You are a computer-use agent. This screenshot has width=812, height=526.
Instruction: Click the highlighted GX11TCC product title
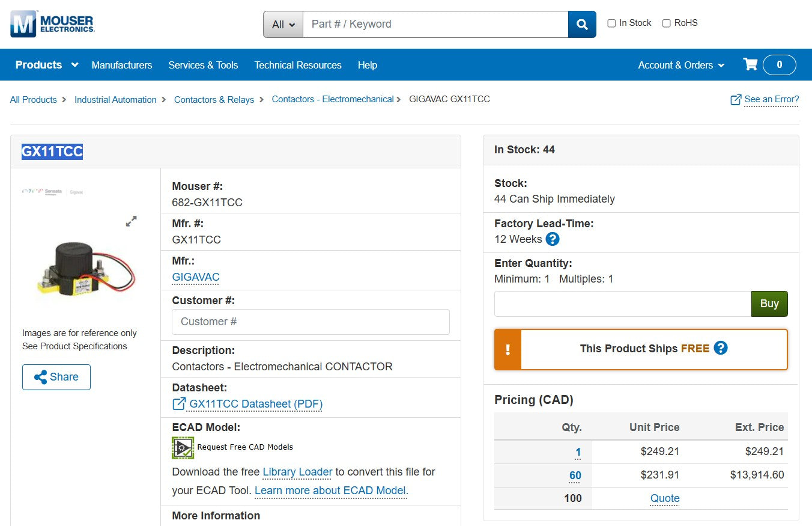(52, 151)
